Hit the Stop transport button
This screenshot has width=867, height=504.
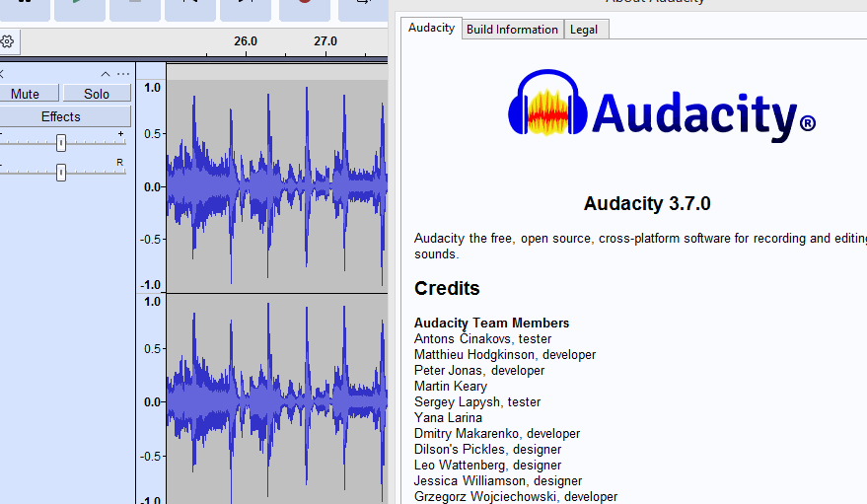(135, 9)
